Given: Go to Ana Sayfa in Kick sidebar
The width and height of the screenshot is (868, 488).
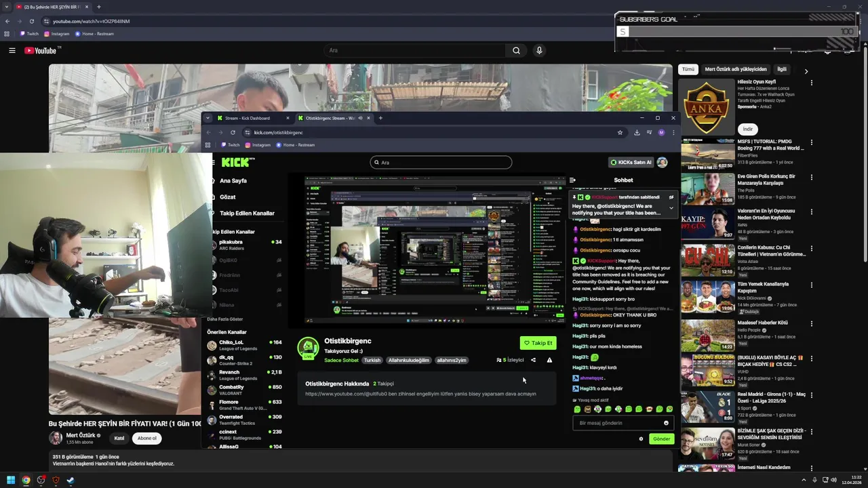Looking at the screenshot, I should [x=233, y=181].
